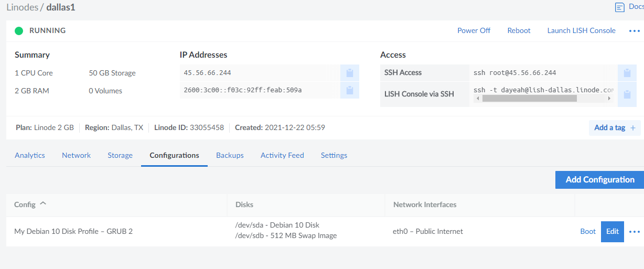644x269 pixels.
Task: Open the Network tab
Action: (76, 155)
